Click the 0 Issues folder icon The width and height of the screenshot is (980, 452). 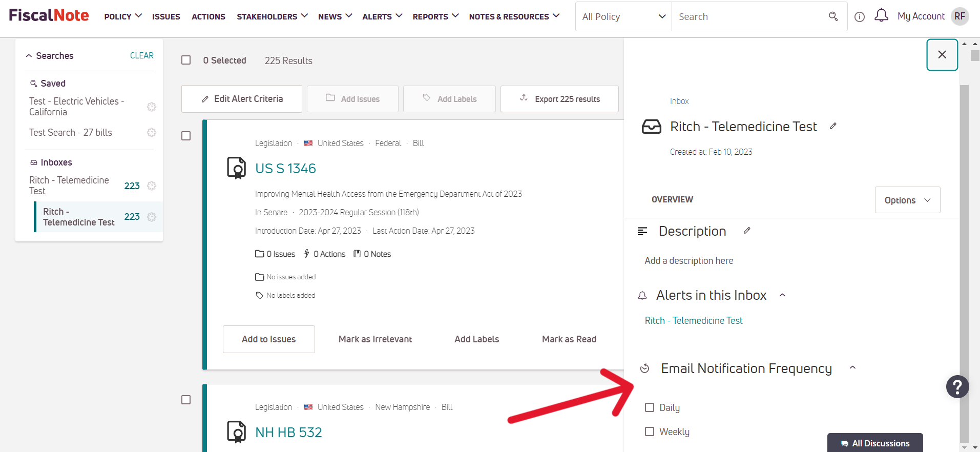tap(260, 254)
